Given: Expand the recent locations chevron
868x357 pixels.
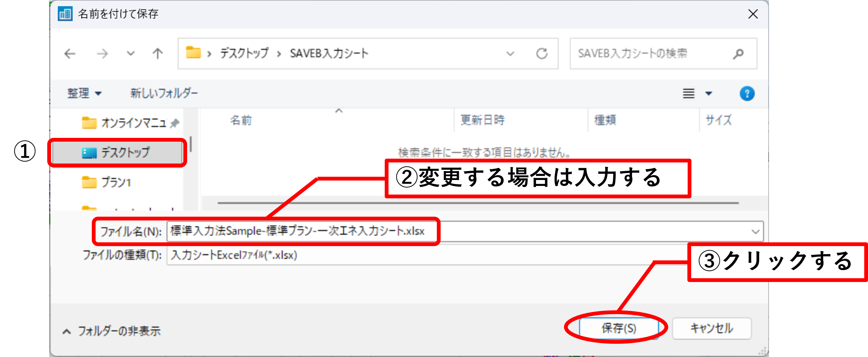Looking at the screenshot, I should pos(131,53).
